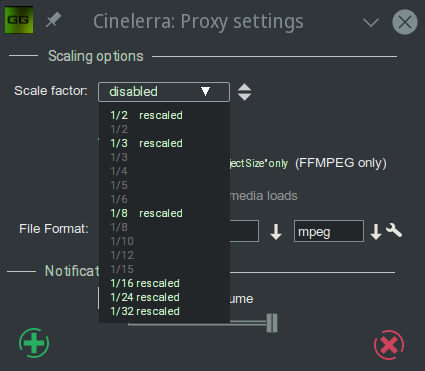Select the enabled 1/2 rescaled option
The width and height of the screenshot is (425, 371).
(x=146, y=115)
